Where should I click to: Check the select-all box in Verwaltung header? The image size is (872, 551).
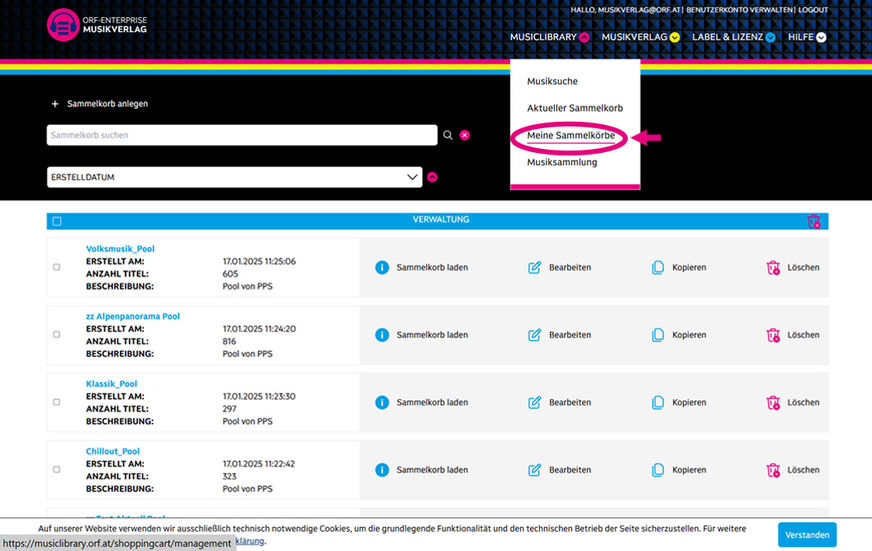coord(56,221)
